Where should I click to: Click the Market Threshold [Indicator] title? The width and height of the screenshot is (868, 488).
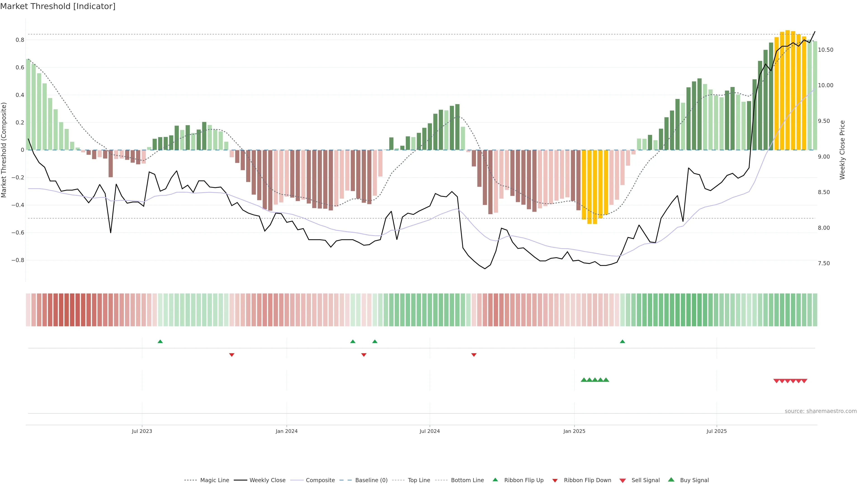tap(58, 6)
